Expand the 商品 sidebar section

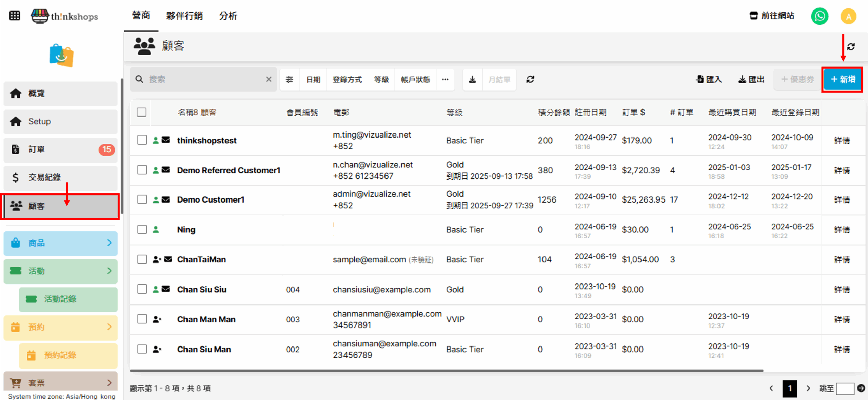point(61,243)
